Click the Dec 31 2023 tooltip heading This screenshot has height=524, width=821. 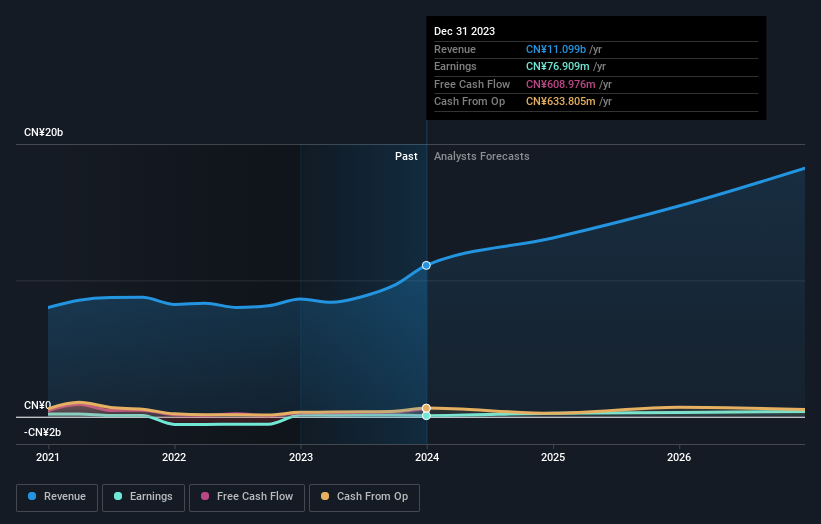[x=464, y=31]
